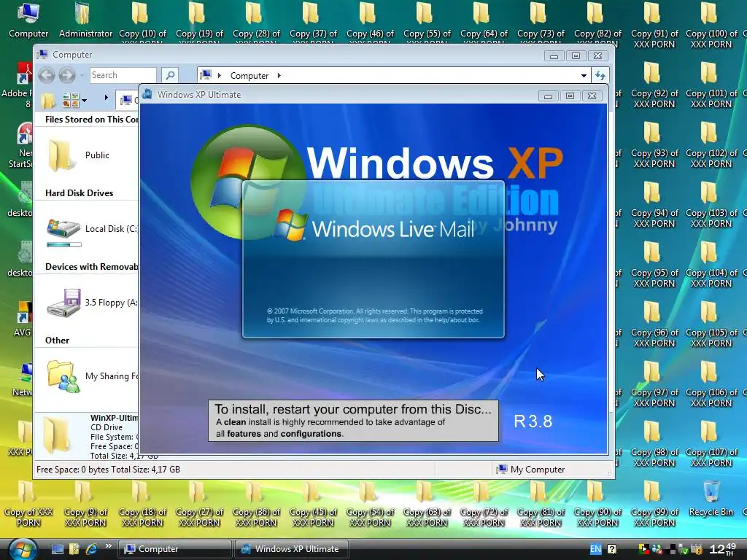This screenshot has width=747, height=560.
Task: Click Show Desktop in Quick Launch
Action: (x=57, y=549)
